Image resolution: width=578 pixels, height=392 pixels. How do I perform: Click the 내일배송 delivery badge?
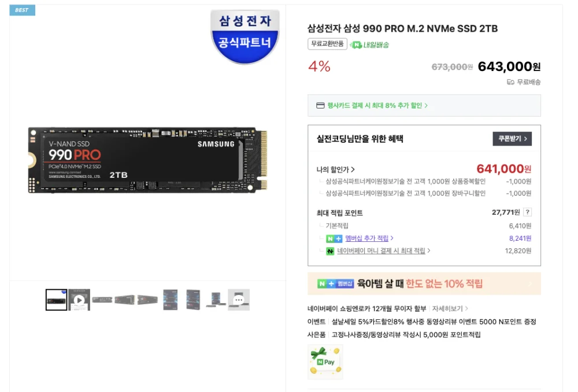coord(369,45)
